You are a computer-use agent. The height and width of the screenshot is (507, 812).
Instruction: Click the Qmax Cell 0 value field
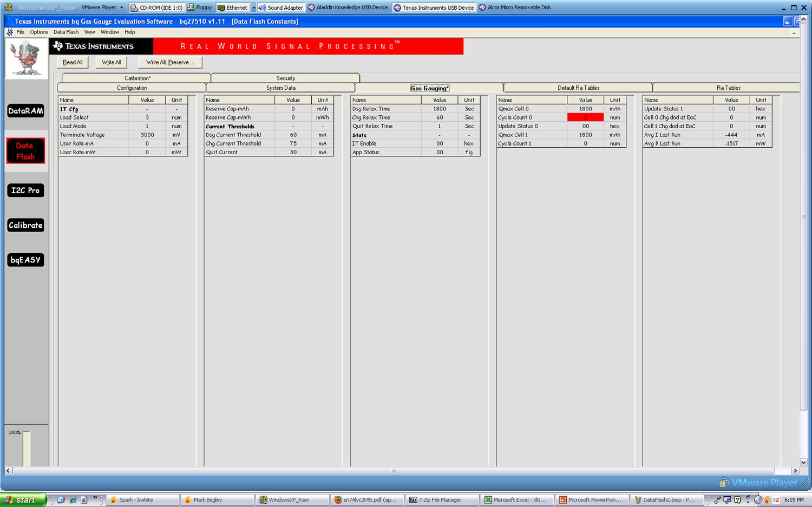click(585, 109)
